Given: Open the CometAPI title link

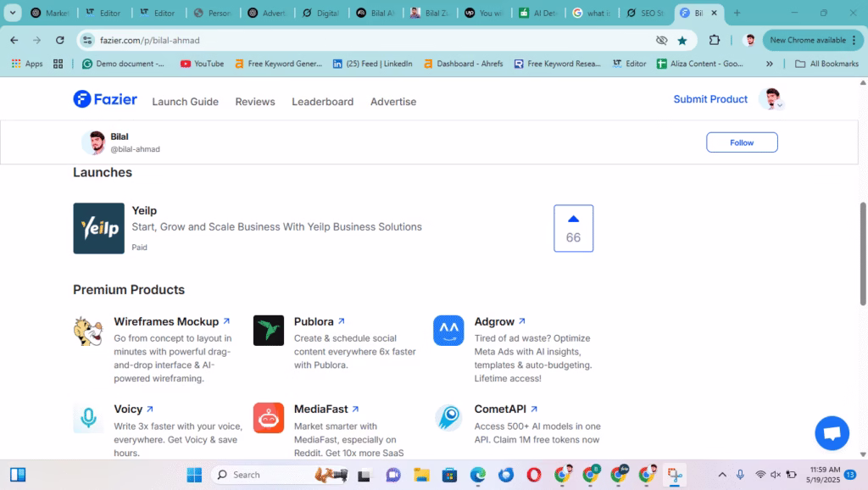Looking at the screenshot, I should click(500, 409).
